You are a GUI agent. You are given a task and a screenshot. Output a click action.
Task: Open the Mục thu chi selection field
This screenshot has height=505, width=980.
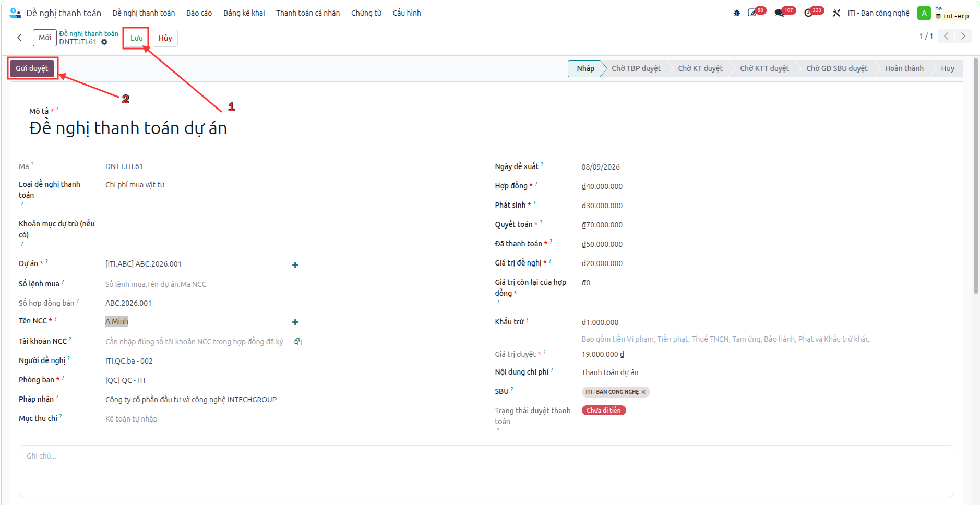pos(204,419)
